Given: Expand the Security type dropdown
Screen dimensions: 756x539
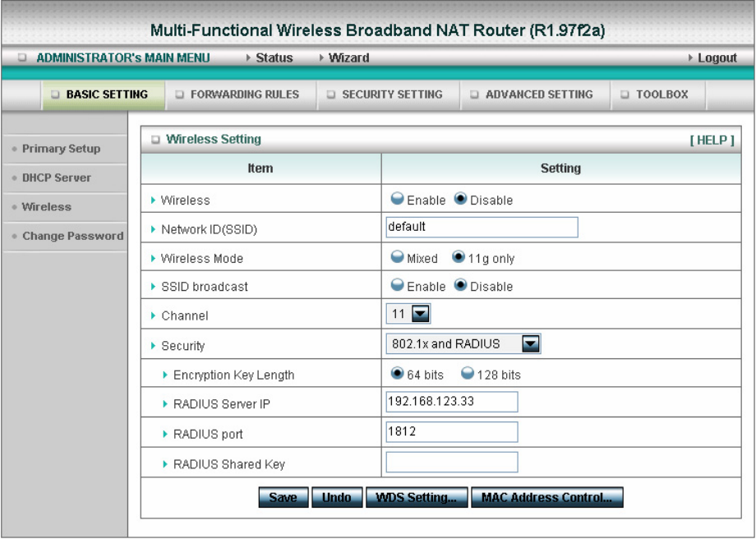Looking at the screenshot, I should click(531, 343).
